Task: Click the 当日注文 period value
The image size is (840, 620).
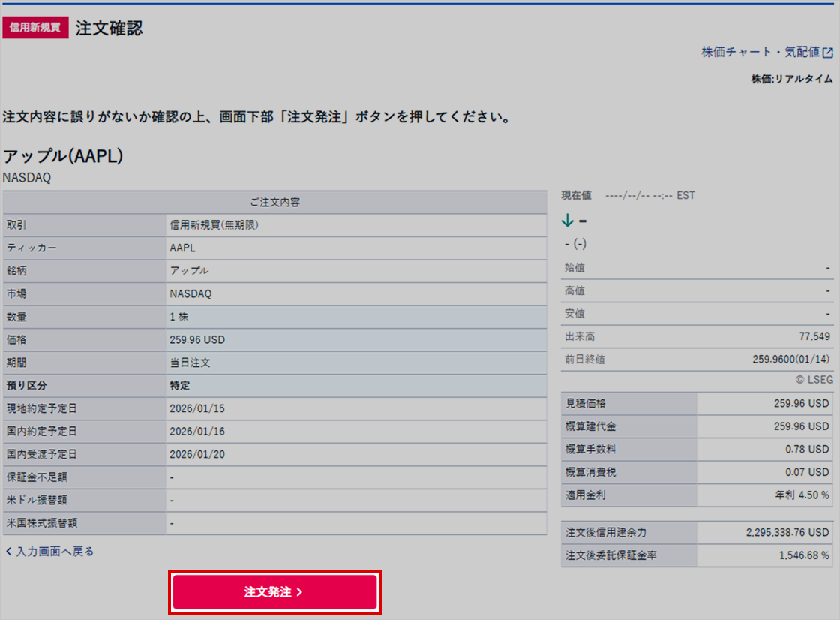Action: [x=190, y=363]
